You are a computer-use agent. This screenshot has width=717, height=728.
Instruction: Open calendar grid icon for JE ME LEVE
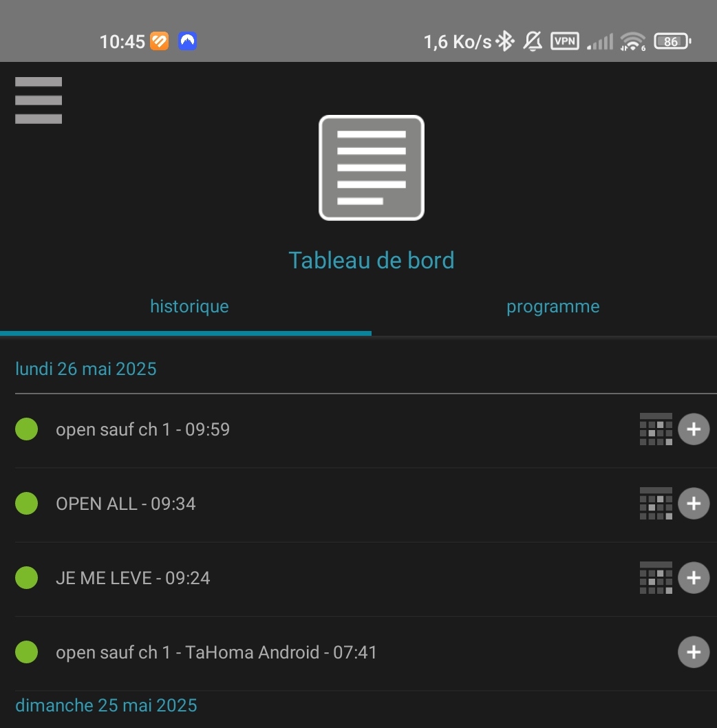coord(656,577)
